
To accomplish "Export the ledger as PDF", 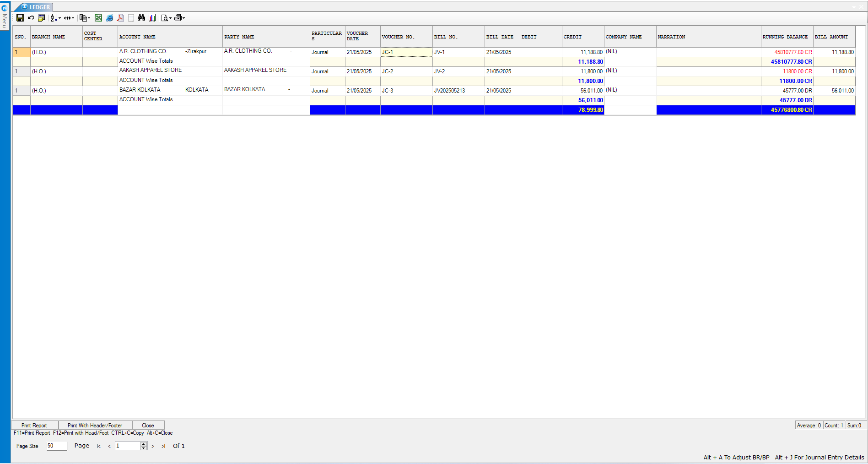I will click(x=120, y=18).
